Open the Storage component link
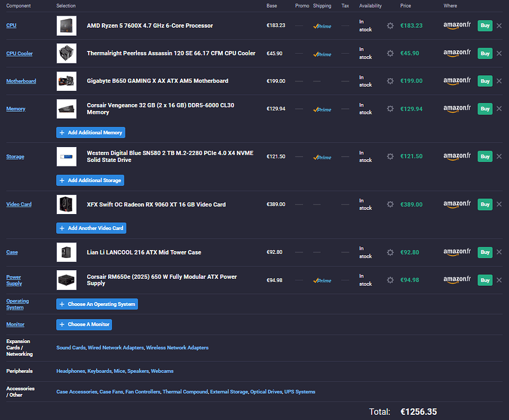 coord(15,156)
